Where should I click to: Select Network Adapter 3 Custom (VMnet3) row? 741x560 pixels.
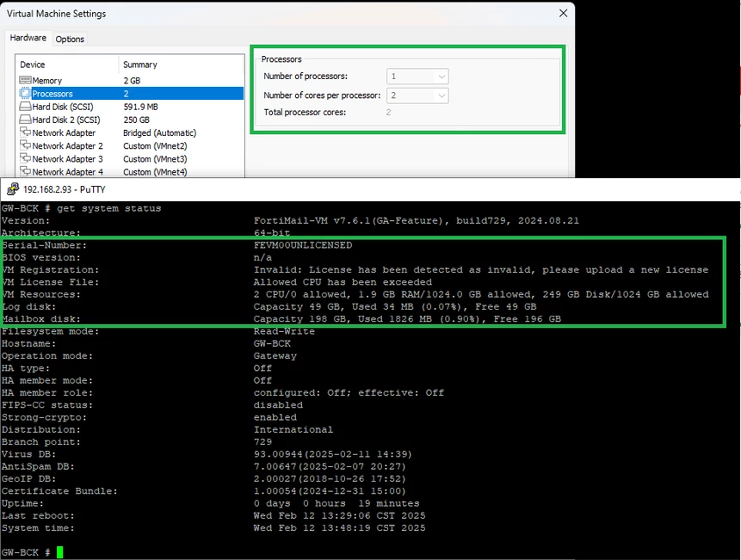(x=131, y=158)
